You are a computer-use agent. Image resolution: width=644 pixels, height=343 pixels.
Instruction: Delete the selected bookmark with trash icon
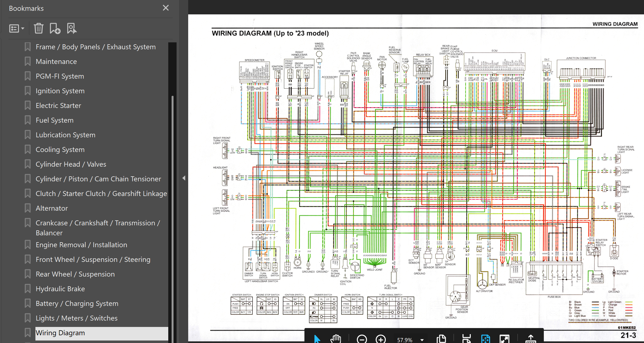pos(38,28)
